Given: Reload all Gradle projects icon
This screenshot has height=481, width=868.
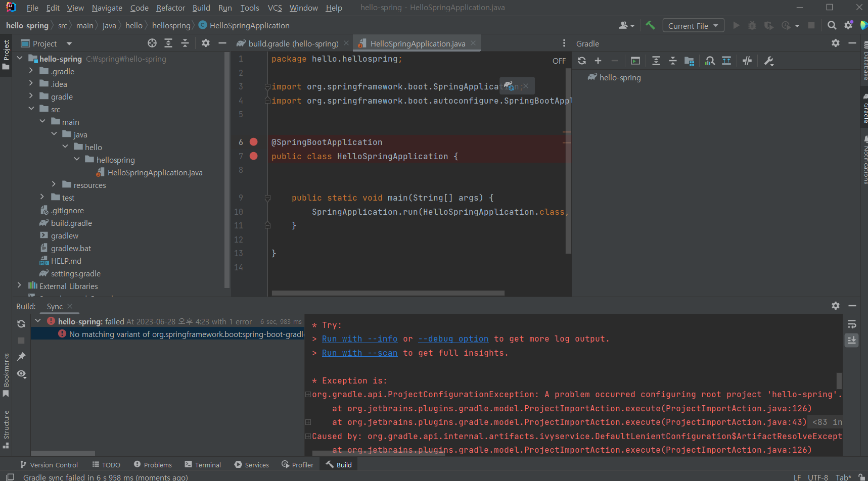Looking at the screenshot, I should point(582,61).
